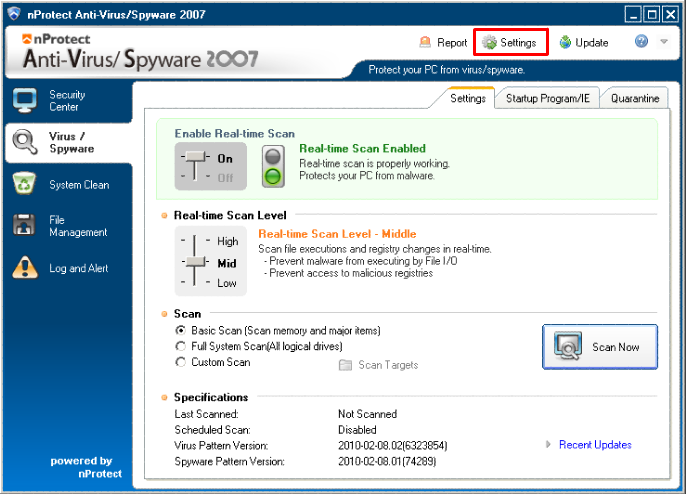Select Virus / Spyware label in the sidebar
The image size is (686, 494).
pyautogui.click(x=71, y=142)
